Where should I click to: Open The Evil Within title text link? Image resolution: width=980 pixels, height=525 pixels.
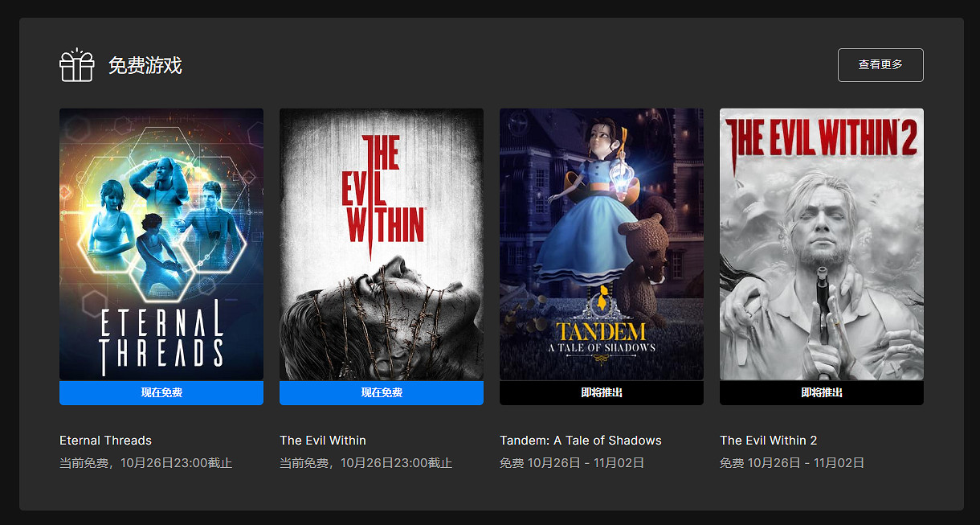coord(323,441)
